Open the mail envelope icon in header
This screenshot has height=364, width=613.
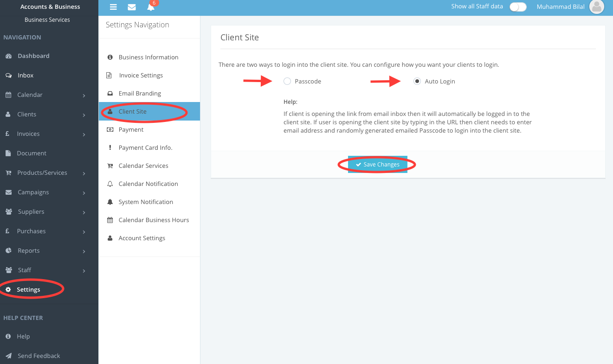132,7
